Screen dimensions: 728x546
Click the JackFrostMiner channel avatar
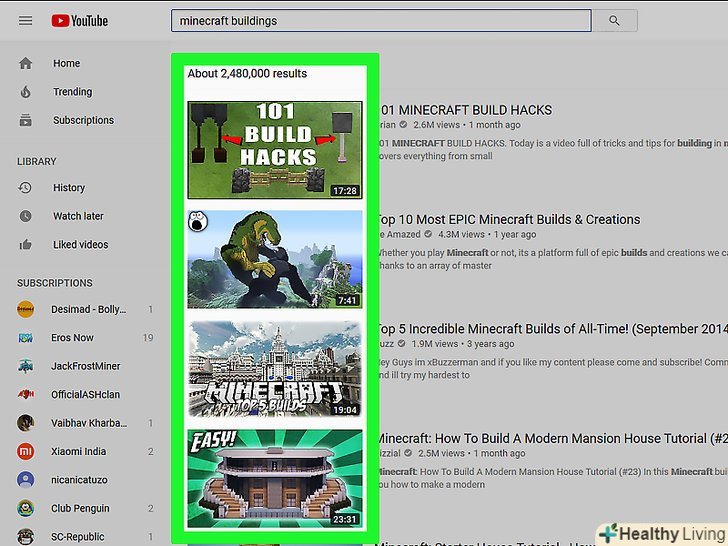point(26,366)
